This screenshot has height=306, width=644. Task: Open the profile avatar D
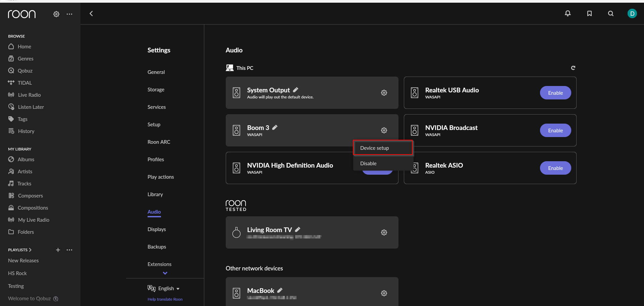click(632, 13)
